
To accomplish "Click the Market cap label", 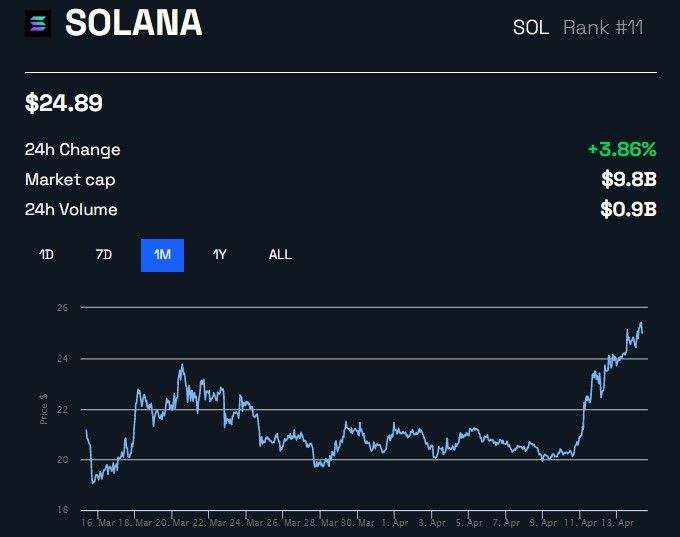I will click(x=70, y=180).
